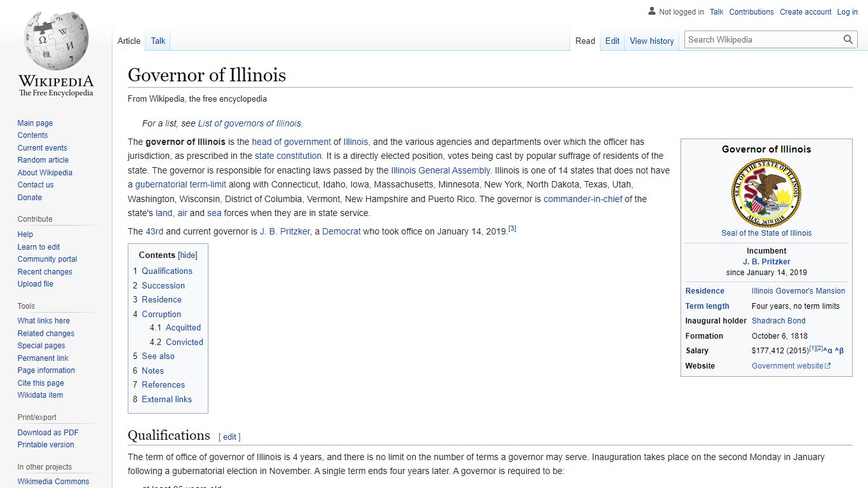The height and width of the screenshot is (488, 868).
Task: Open About Wikipedia link
Action: [44, 173]
